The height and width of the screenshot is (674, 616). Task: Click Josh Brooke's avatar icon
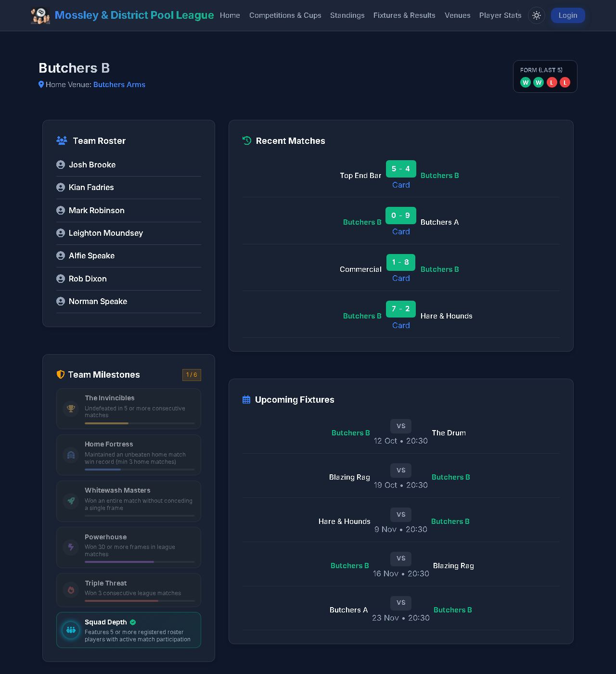coord(61,165)
